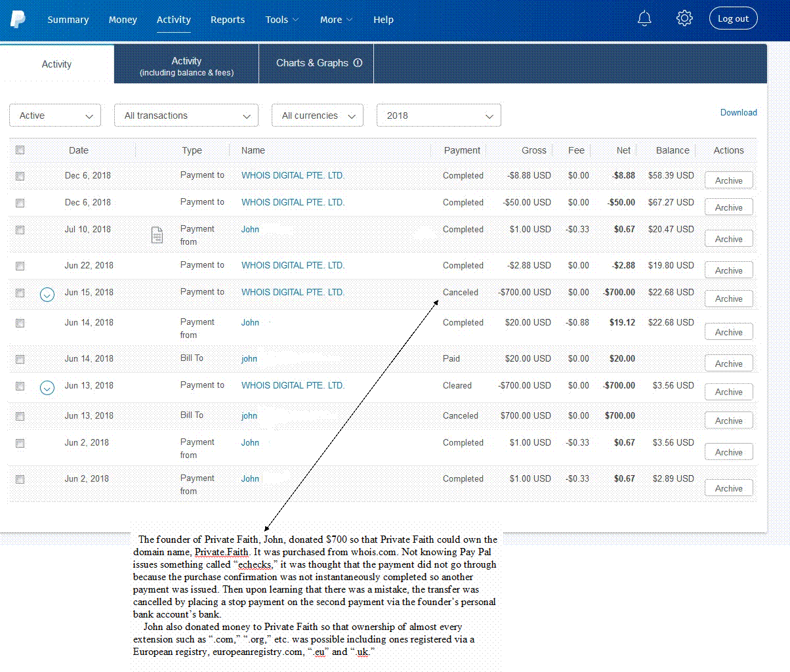The height and width of the screenshot is (672, 790).
Task: Archive the Dec 6 -$8.88 transaction
Action: click(x=729, y=180)
